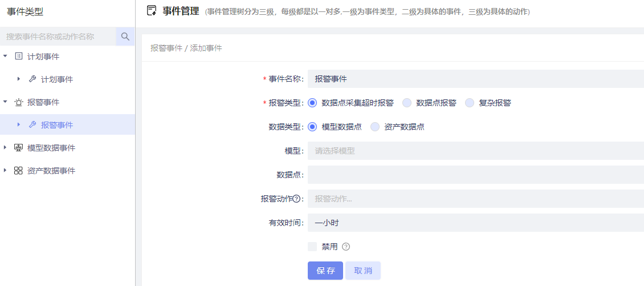Click the 取消 button
Viewport: 644px width, 286px height.
363,271
